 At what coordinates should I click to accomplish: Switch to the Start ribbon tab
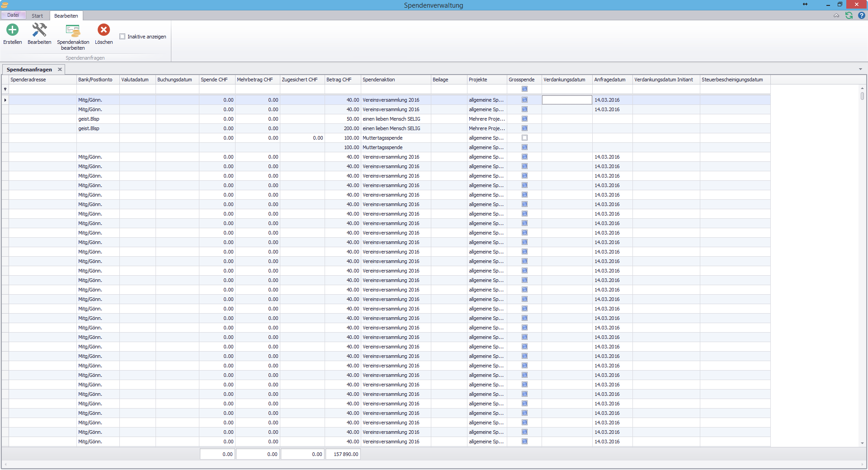pyautogui.click(x=37, y=16)
